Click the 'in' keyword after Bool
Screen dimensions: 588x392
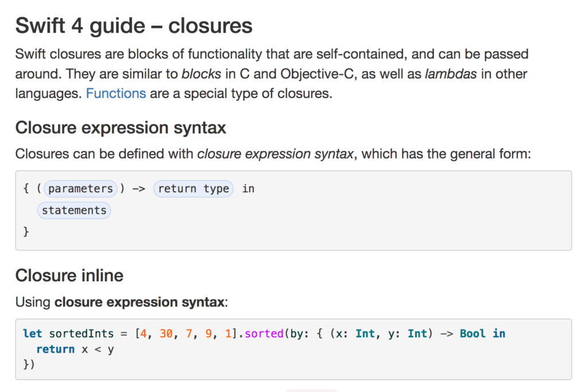498,333
